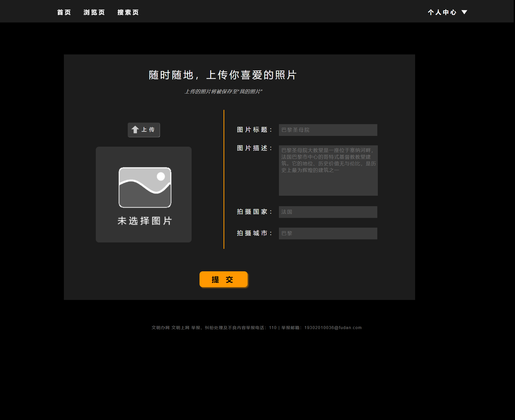Go to 首页 in the navigation bar
The height and width of the screenshot is (420, 515).
pyautogui.click(x=64, y=12)
